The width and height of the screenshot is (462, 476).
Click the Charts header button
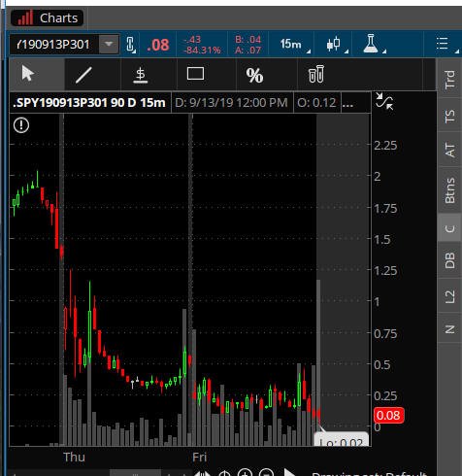pyautogui.click(x=48, y=17)
